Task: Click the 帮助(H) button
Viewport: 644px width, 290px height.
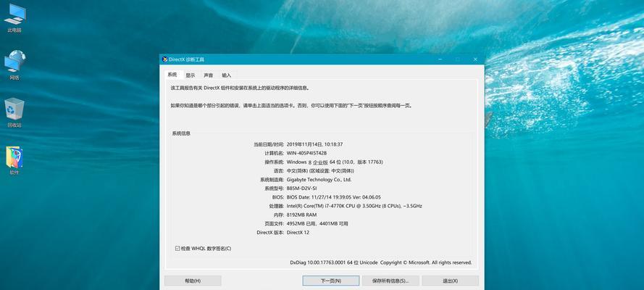Action: [193, 281]
